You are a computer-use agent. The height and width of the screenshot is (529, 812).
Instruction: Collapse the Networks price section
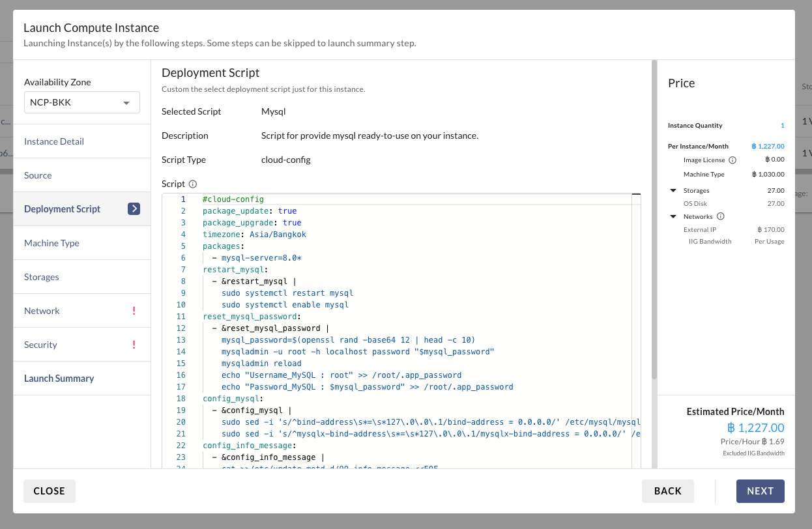[673, 217]
